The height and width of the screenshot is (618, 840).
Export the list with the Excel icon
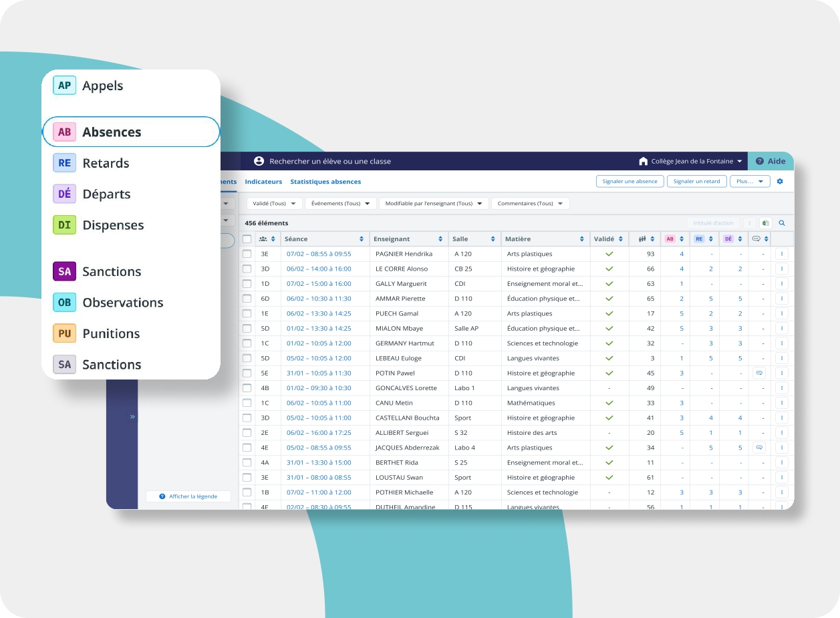[765, 223]
